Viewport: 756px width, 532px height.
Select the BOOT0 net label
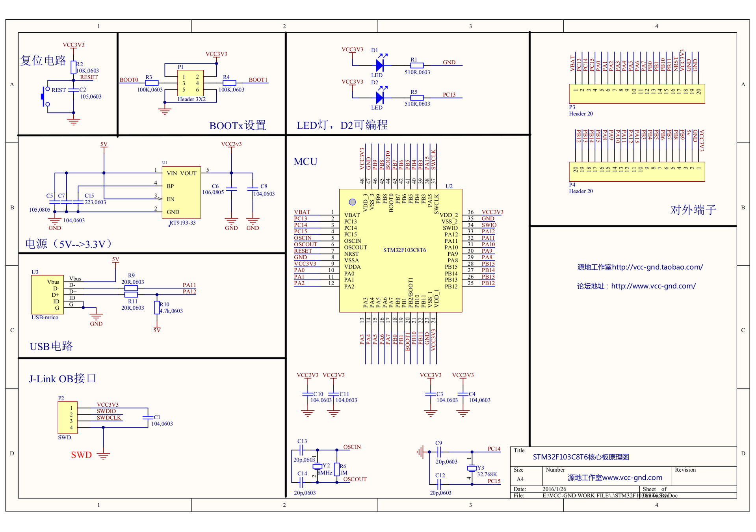(x=129, y=80)
